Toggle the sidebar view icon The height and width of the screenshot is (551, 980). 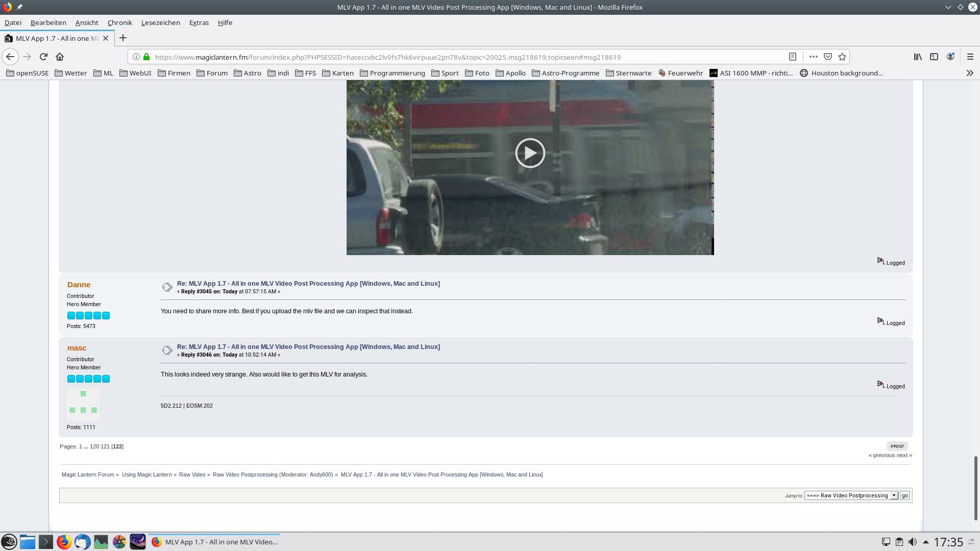pos(934,57)
